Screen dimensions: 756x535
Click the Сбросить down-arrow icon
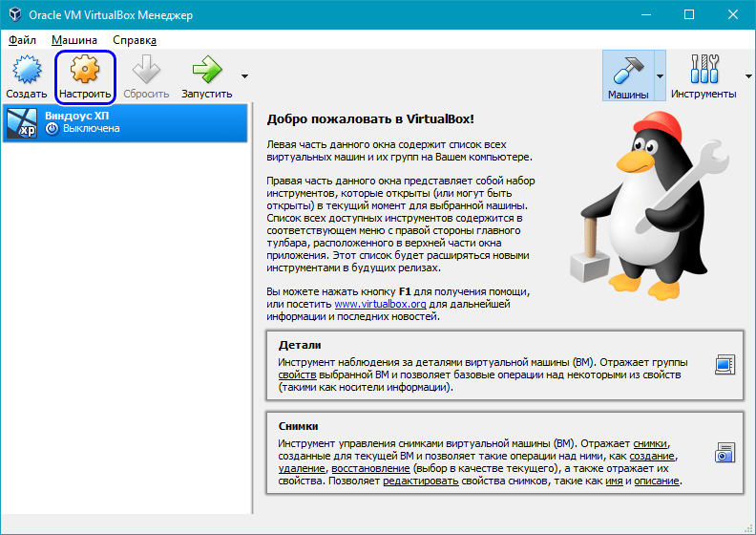point(146,69)
